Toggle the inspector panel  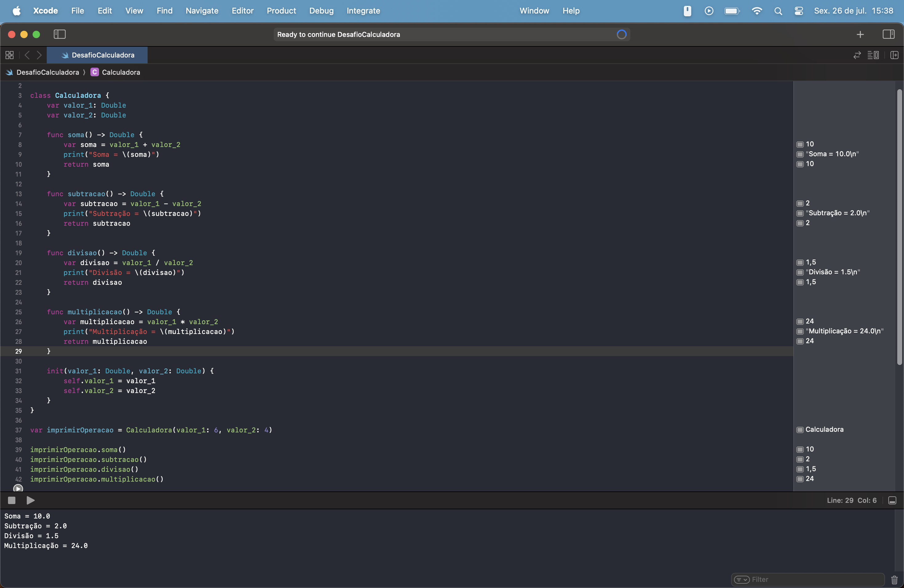pyautogui.click(x=888, y=34)
